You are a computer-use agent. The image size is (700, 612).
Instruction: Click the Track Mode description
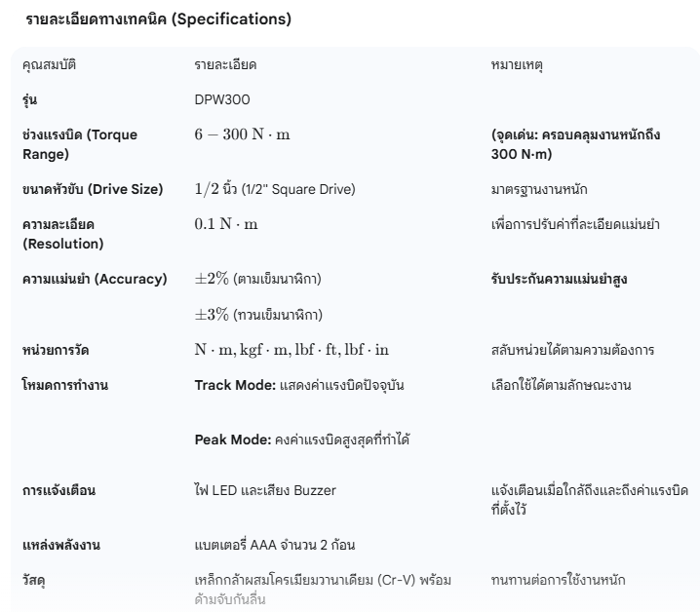coord(299,385)
